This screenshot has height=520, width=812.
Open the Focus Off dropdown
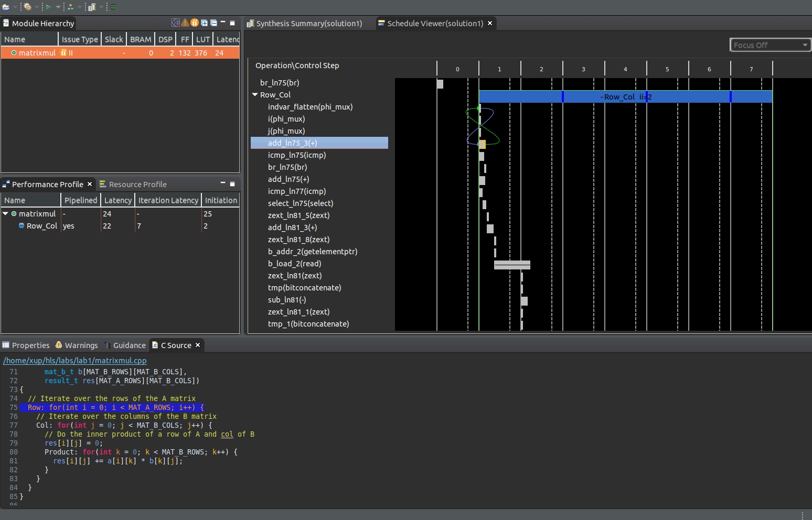pyautogui.click(x=806, y=45)
